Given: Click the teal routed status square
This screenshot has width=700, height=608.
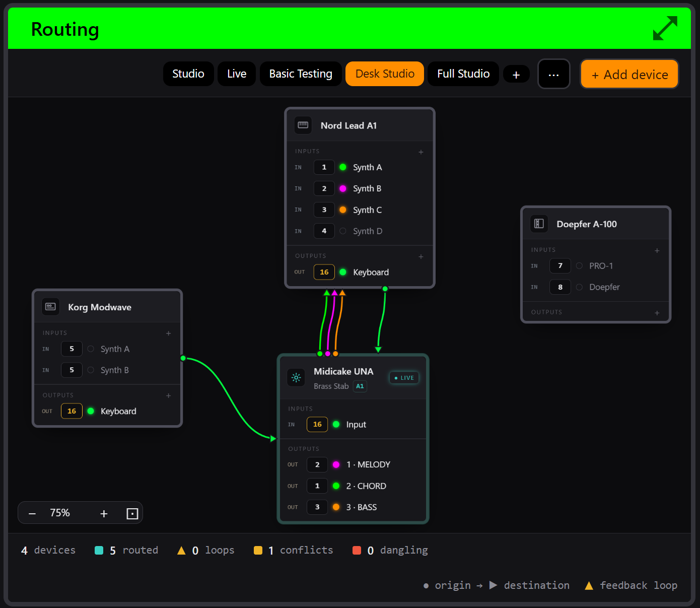Looking at the screenshot, I should [99, 550].
